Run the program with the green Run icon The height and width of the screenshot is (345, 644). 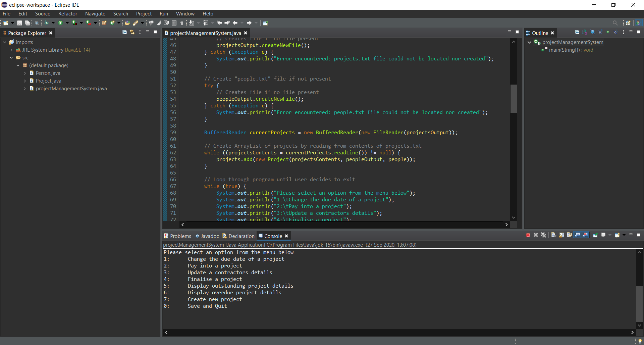pos(60,23)
